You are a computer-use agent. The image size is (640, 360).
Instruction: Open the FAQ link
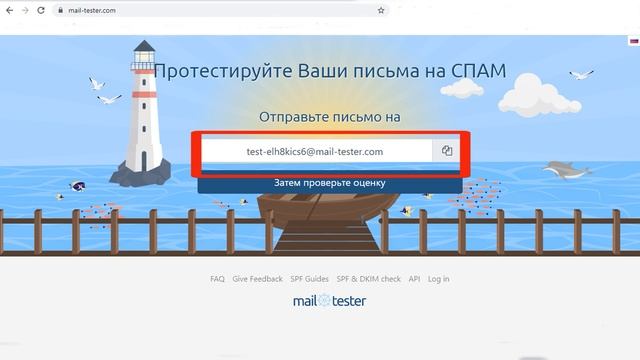click(217, 279)
